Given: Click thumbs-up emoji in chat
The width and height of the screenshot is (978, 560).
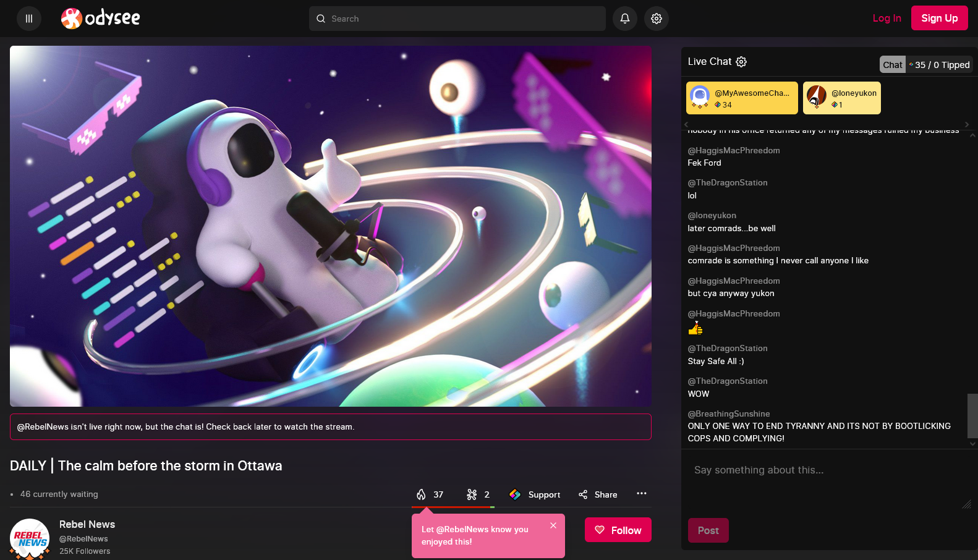Looking at the screenshot, I should [x=695, y=328].
